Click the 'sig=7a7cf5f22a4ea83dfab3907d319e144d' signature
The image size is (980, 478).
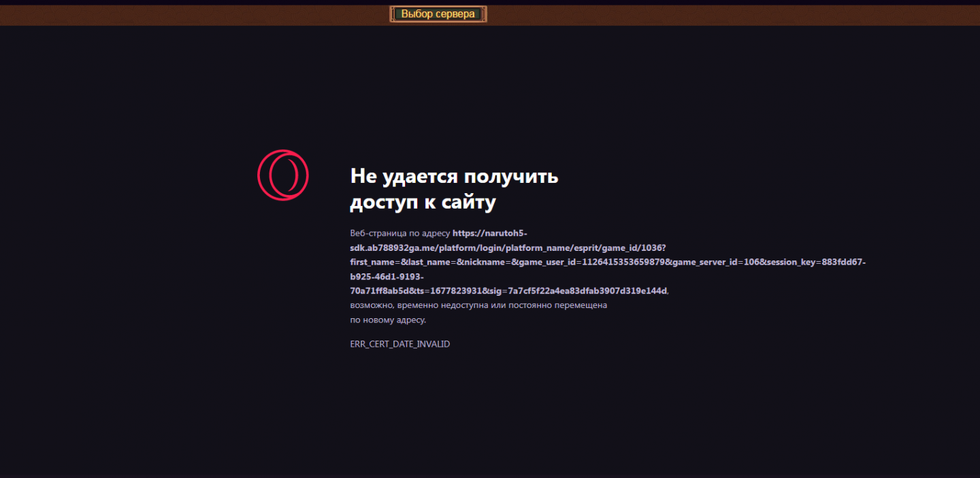578,291
